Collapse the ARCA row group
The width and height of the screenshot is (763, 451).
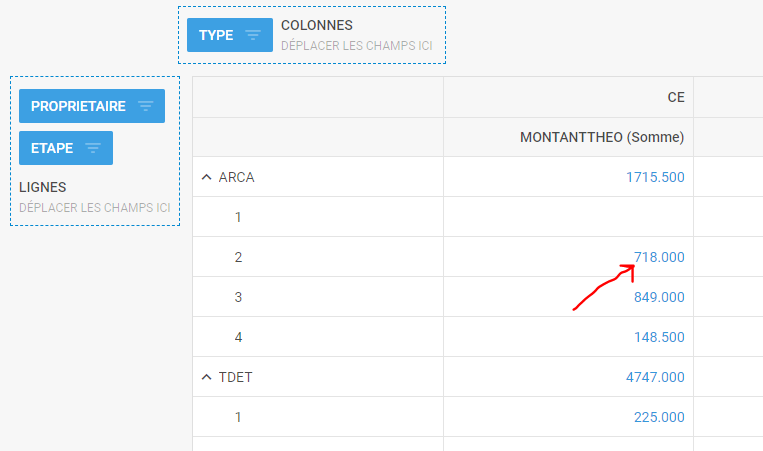tap(207, 177)
